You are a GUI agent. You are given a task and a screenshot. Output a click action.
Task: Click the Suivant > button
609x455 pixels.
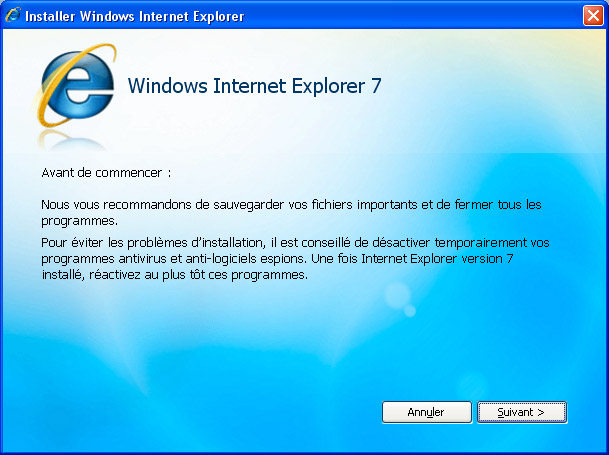pyautogui.click(x=522, y=412)
